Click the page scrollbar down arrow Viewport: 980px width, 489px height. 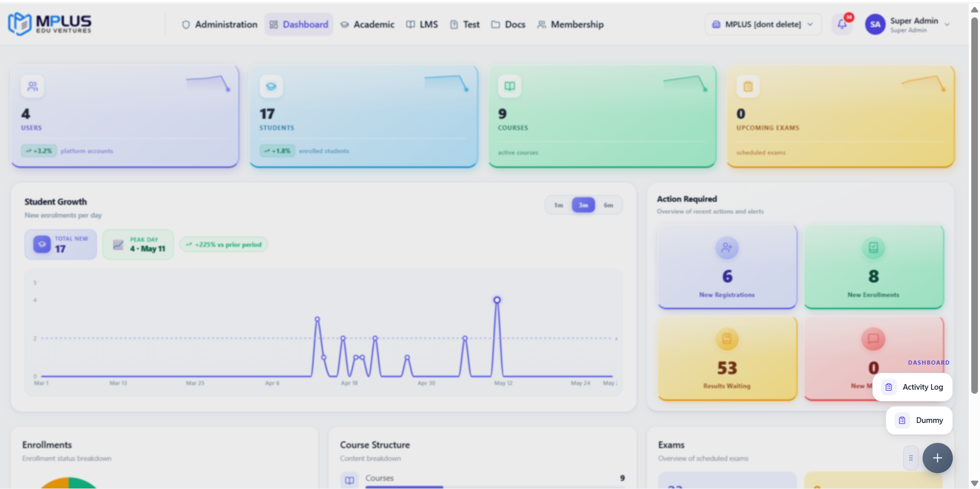click(x=974, y=483)
